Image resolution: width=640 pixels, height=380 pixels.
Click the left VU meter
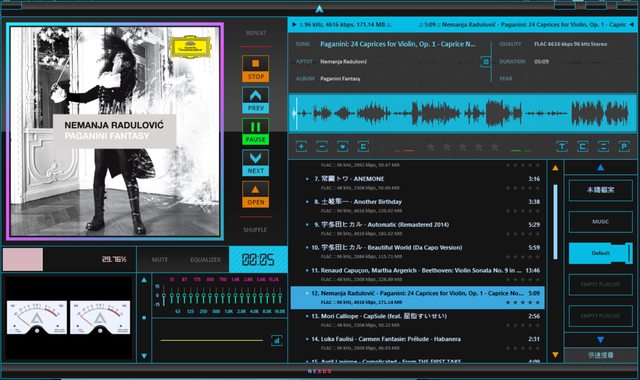[37, 318]
